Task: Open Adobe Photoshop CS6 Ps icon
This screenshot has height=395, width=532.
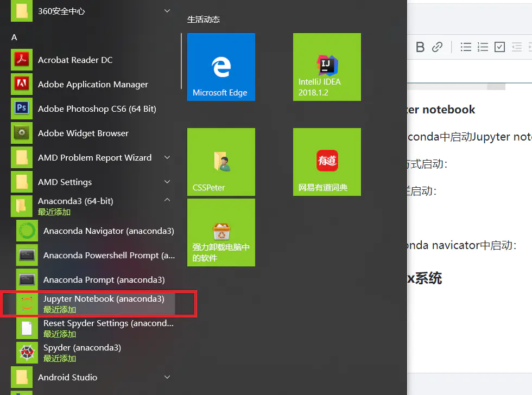Action: 22,109
